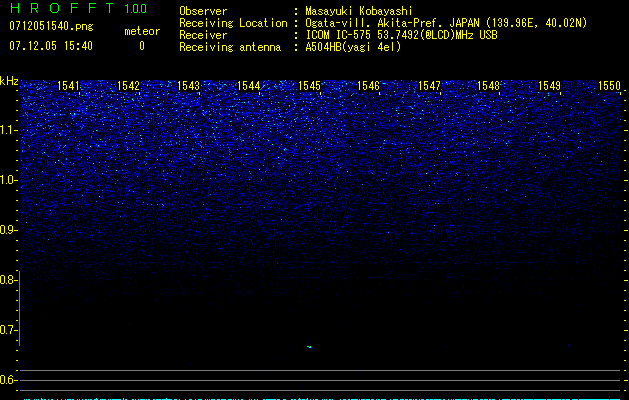Click observer name Masayuki Kobayashi

359,11
